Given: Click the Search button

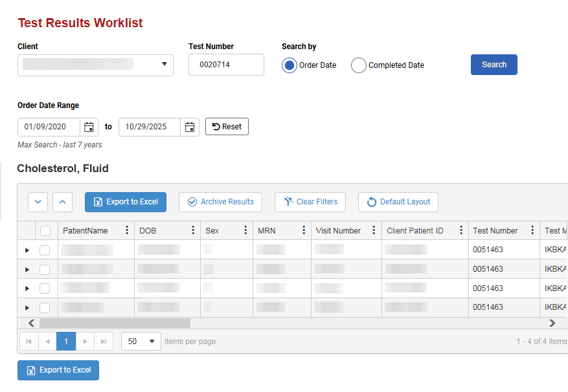Looking at the screenshot, I should 494,65.
